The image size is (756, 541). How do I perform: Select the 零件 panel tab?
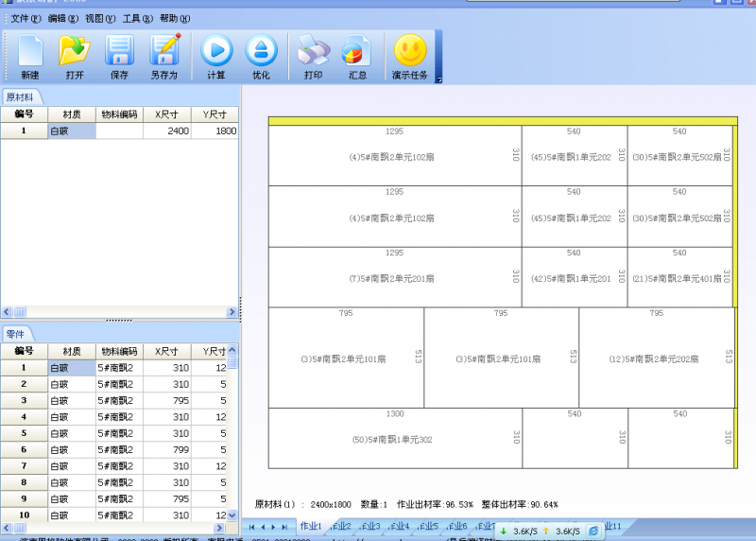click(15, 334)
